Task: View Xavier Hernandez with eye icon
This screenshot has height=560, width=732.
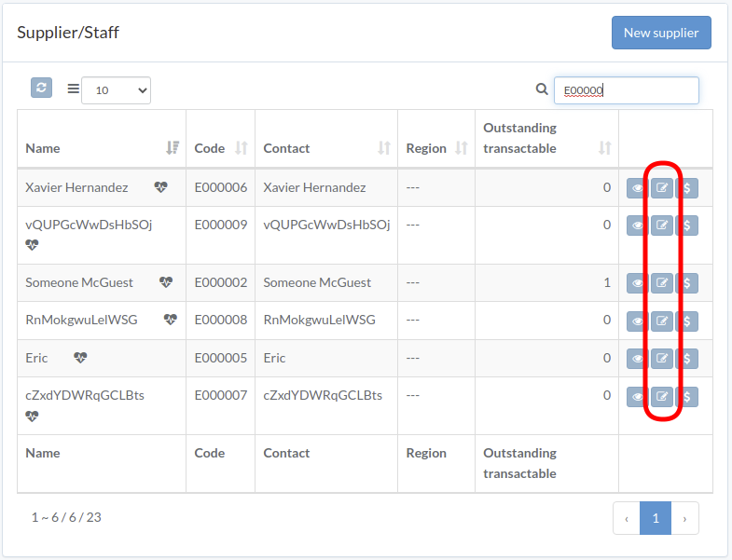Action: [637, 188]
